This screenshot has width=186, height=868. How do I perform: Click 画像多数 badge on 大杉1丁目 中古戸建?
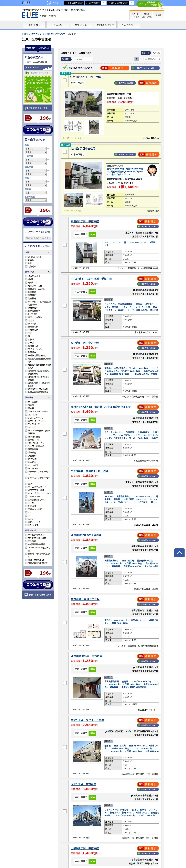coord(108,805)
